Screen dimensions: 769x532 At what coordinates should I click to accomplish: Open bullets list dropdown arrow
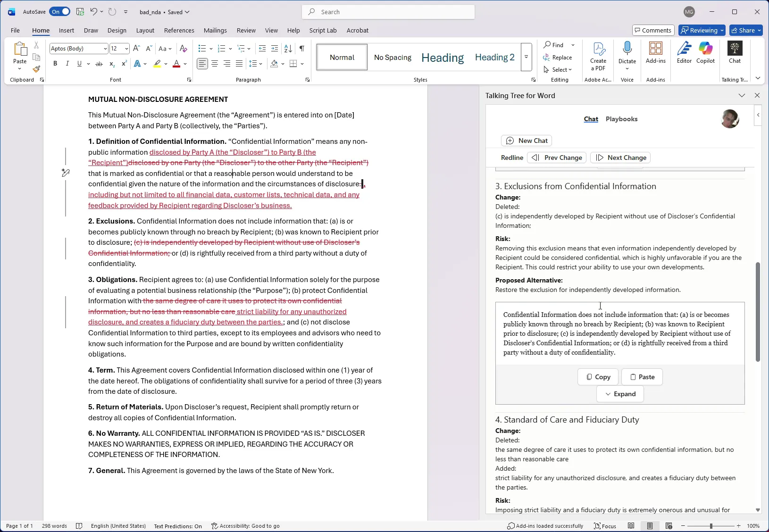[211, 49]
